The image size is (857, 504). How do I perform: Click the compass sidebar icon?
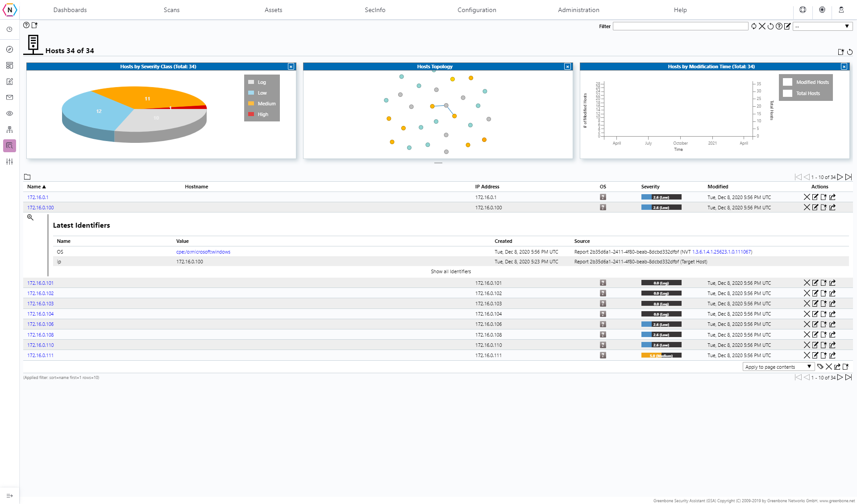(x=9, y=50)
